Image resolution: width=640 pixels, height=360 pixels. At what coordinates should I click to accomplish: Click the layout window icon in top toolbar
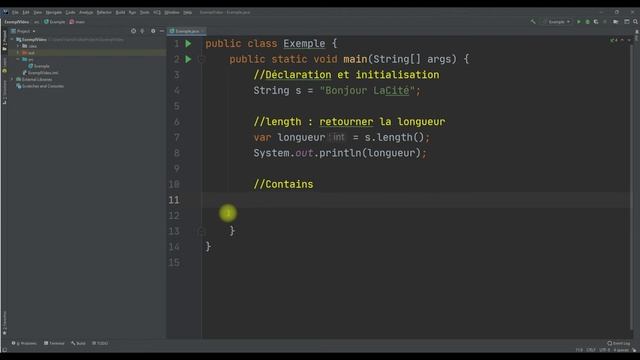click(x=627, y=22)
